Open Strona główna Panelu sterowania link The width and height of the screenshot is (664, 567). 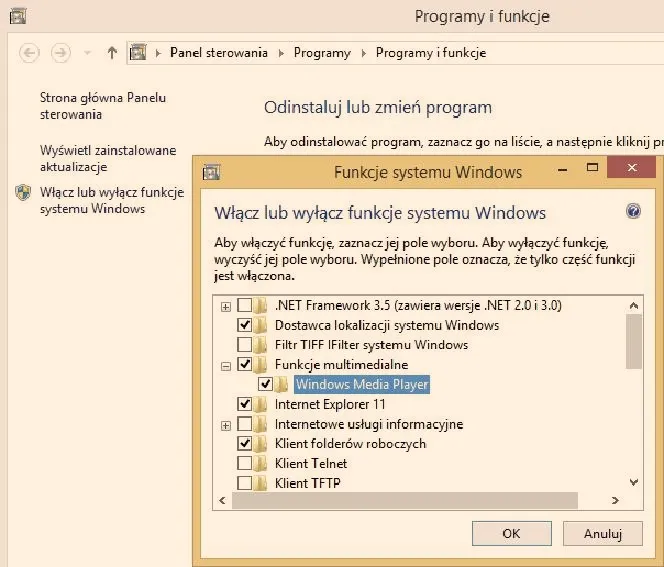[103, 106]
